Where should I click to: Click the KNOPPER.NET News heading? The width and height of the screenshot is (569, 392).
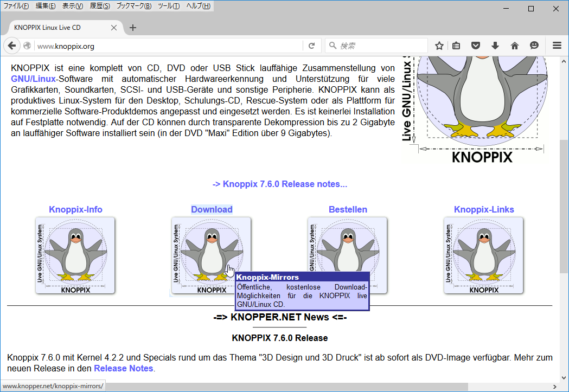tap(280, 317)
